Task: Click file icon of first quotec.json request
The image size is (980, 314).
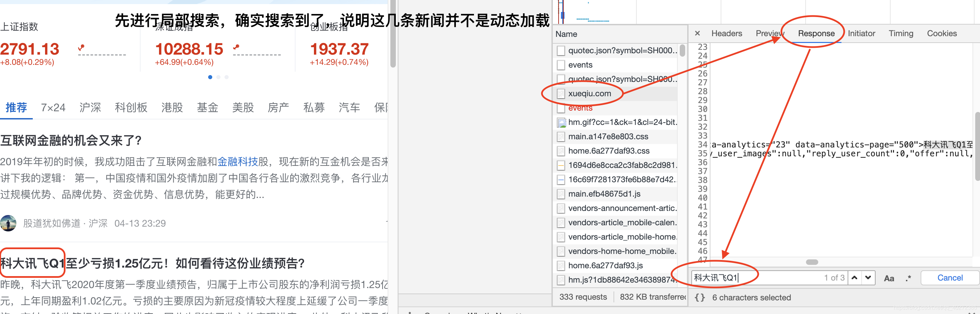Action: 561,51
